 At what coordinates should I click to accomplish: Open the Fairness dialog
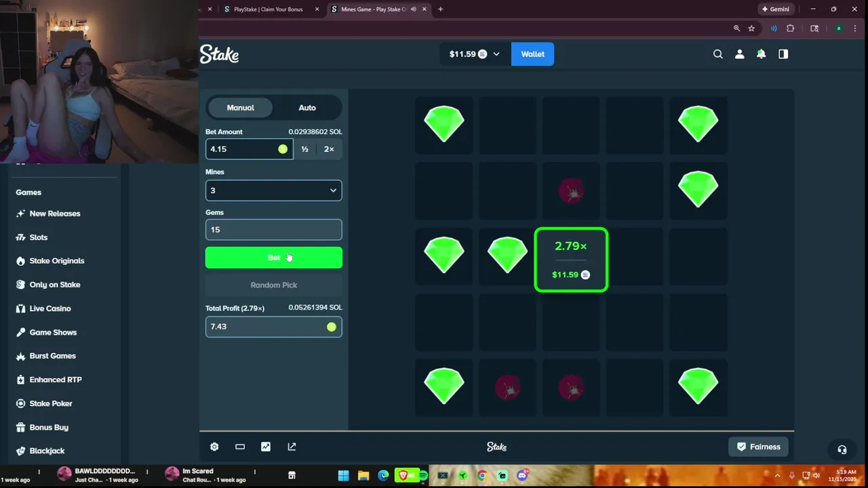[758, 447]
